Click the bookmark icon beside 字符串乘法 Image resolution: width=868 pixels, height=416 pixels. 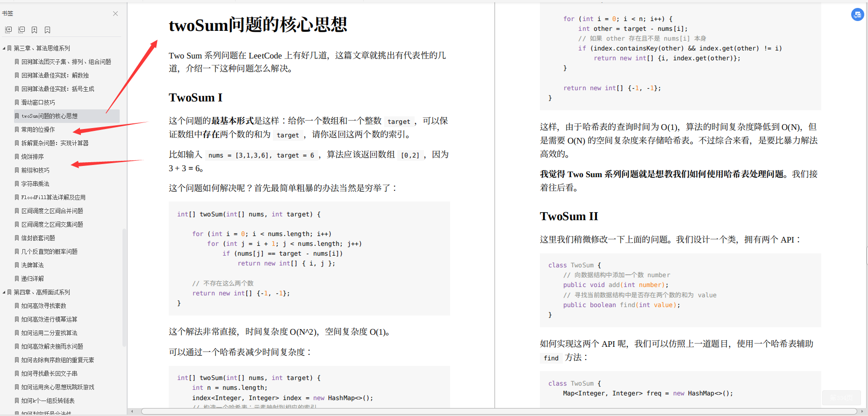coord(17,184)
